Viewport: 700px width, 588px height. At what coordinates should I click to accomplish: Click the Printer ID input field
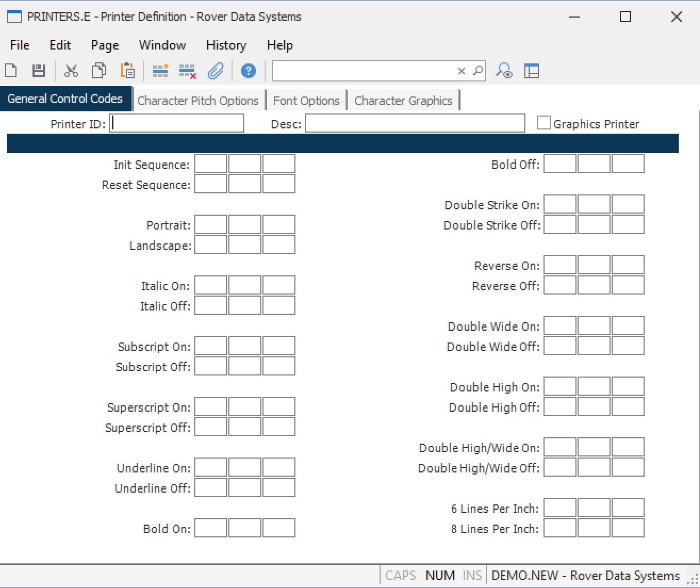(x=177, y=124)
